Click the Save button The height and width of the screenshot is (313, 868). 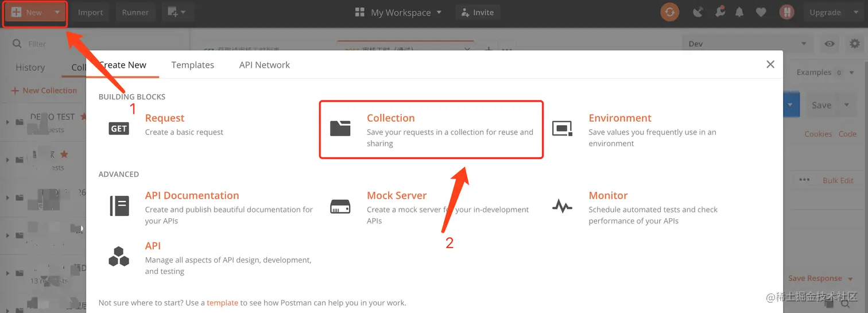click(x=821, y=105)
